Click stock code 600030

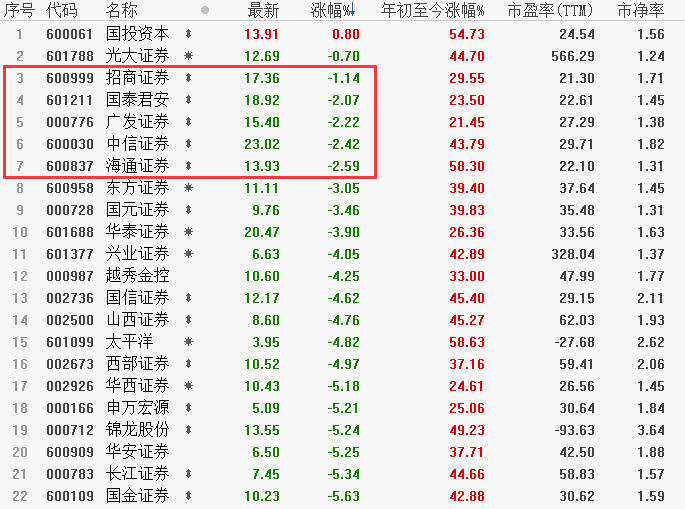coord(70,144)
